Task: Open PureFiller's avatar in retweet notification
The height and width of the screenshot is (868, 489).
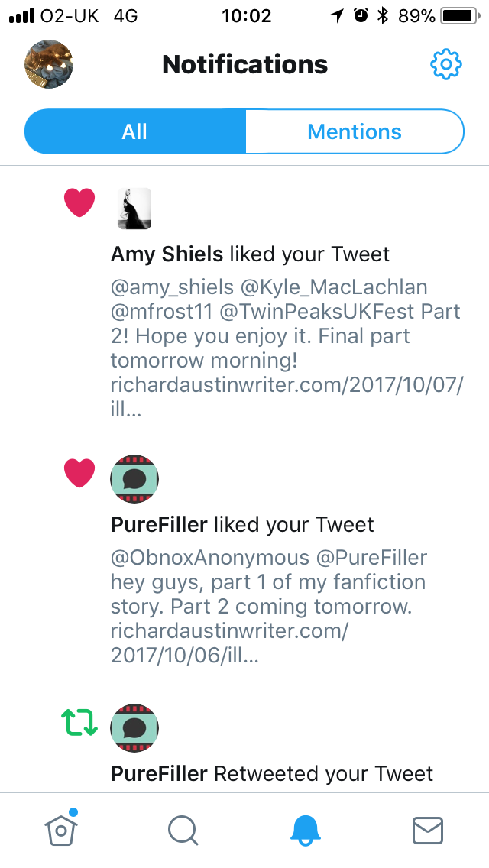Action: point(134,727)
